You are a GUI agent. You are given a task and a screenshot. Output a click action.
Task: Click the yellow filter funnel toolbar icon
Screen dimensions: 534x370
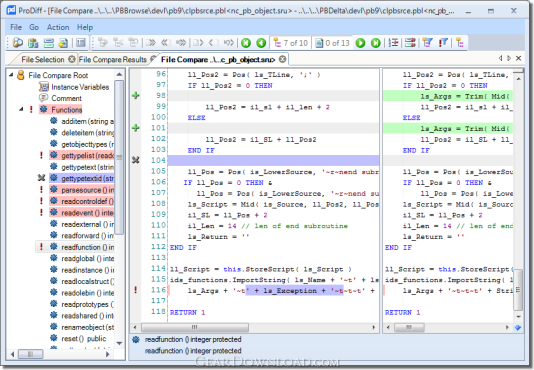427,43
